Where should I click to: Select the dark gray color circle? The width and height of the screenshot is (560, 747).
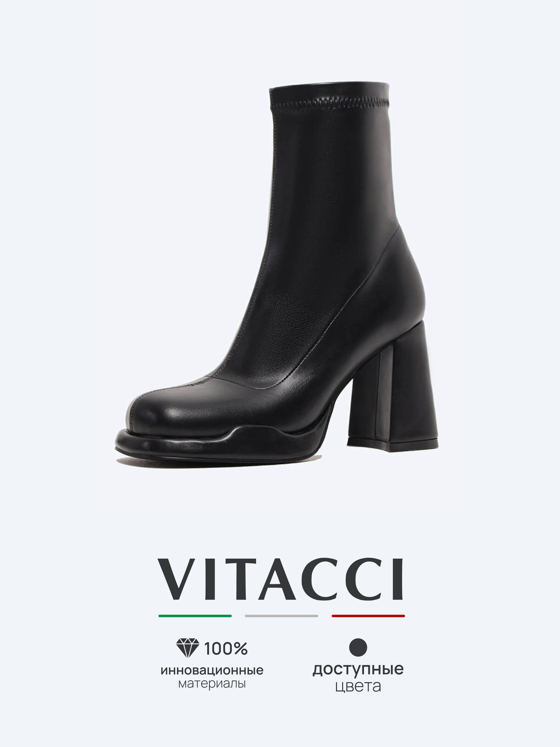358,647
